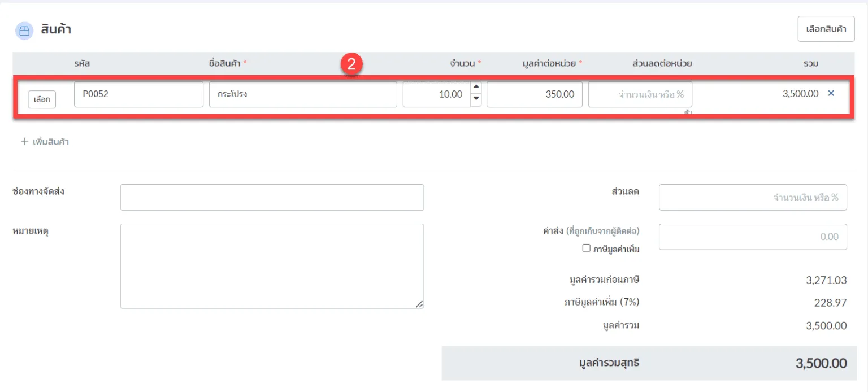Click the overall ส่วนลด discount field
The width and height of the screenshot is (868, 392).
point(752,197)
